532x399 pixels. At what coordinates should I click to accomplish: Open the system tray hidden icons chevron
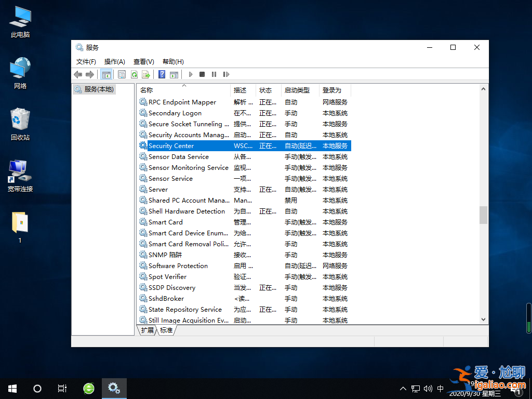pyautogui.click(x=403, y=388)
